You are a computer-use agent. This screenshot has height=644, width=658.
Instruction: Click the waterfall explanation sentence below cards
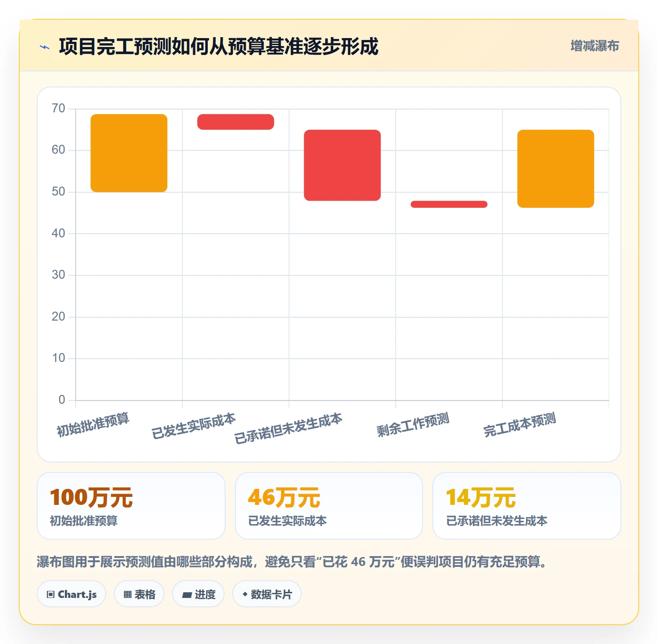click(292, 562)
